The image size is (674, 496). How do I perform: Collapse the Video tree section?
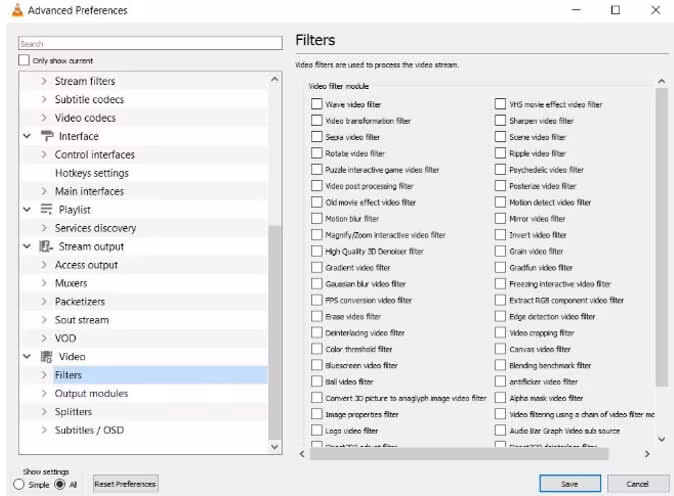[27, 356]
